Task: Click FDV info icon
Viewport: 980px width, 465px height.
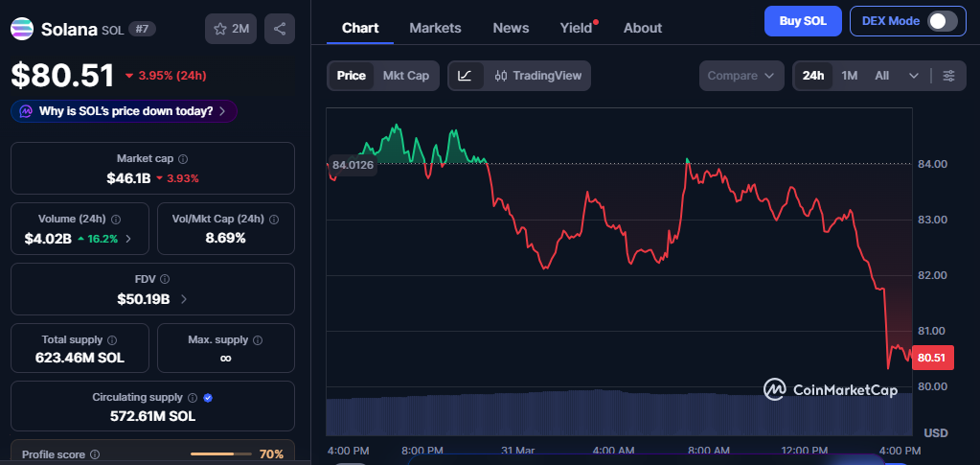Action: [164, 279]
